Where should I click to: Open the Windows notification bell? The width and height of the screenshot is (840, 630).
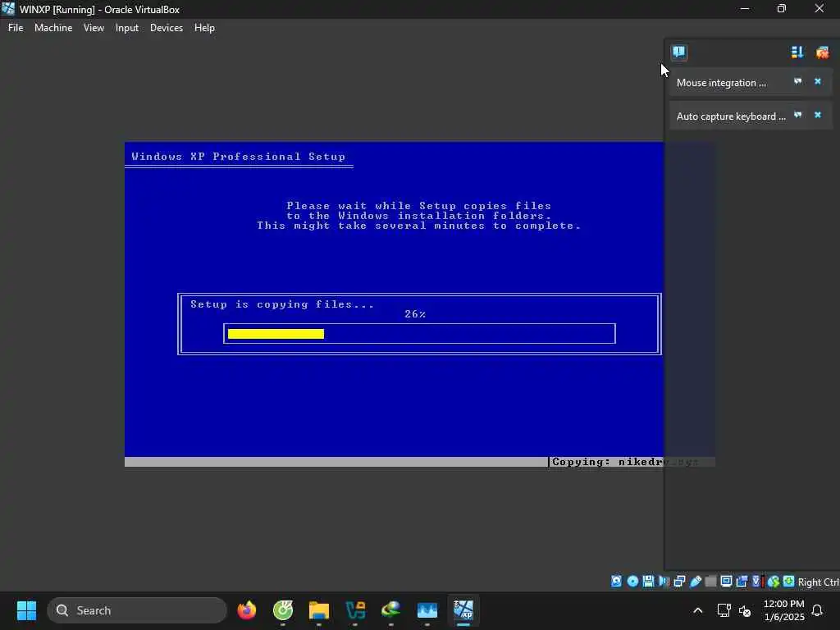coord(818,610)
